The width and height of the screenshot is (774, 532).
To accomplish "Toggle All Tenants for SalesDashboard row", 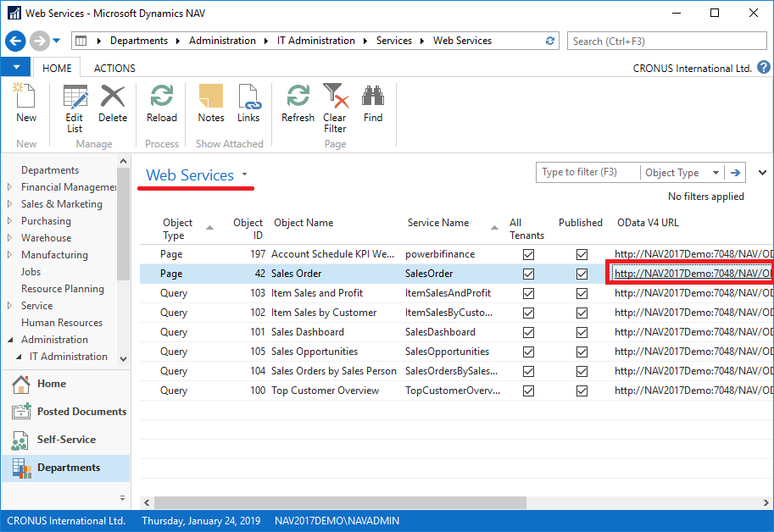I will click(x=528, y=332).
